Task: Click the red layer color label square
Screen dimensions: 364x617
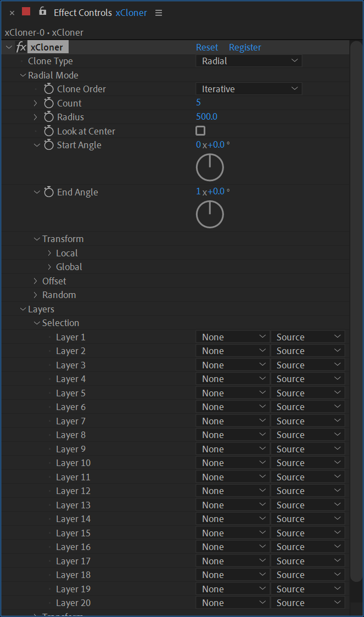Action: (26, 12)
